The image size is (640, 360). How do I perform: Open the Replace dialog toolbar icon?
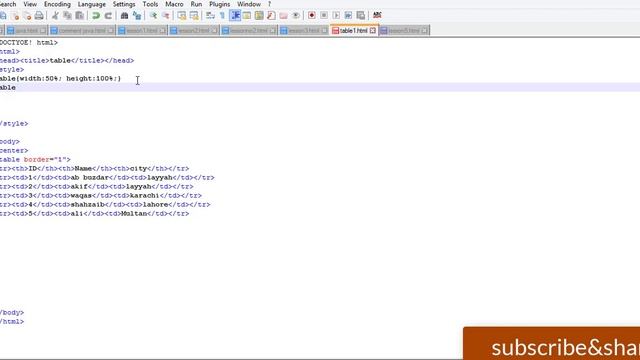[x=137, y=16]
